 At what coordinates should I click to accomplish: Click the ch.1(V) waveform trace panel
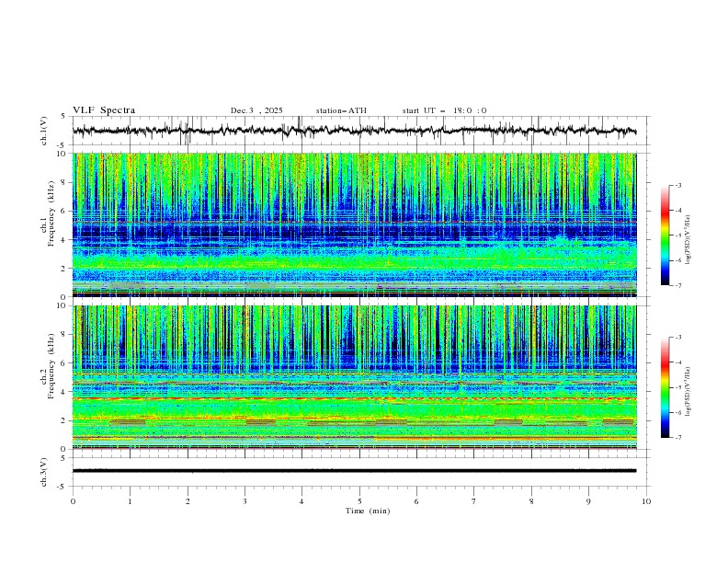359,131
